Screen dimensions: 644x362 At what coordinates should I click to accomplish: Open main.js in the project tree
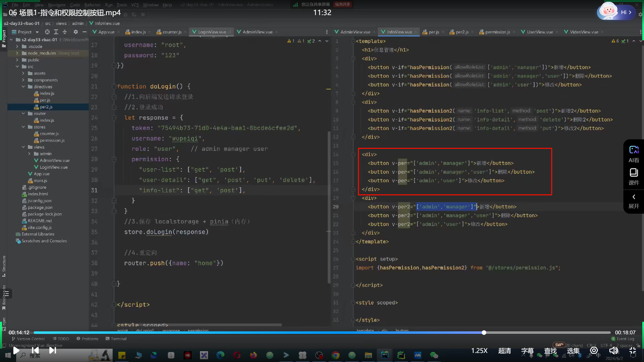point(40,181)
